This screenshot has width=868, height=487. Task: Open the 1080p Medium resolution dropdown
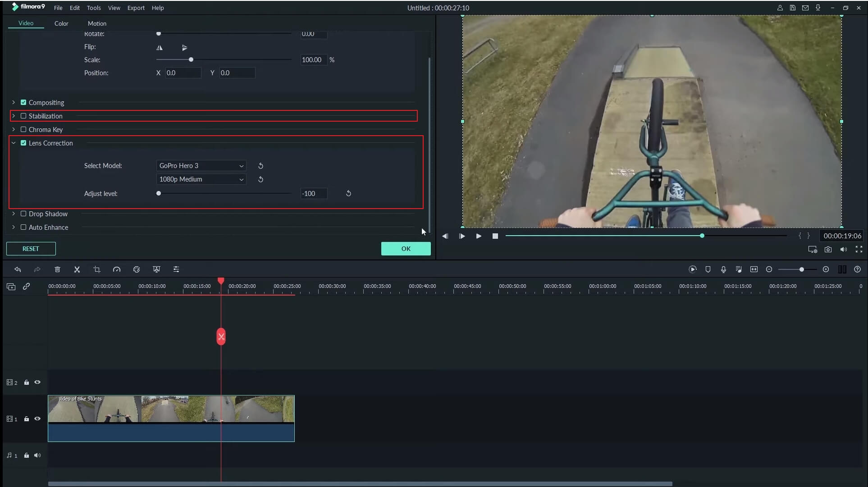[201, 179]
